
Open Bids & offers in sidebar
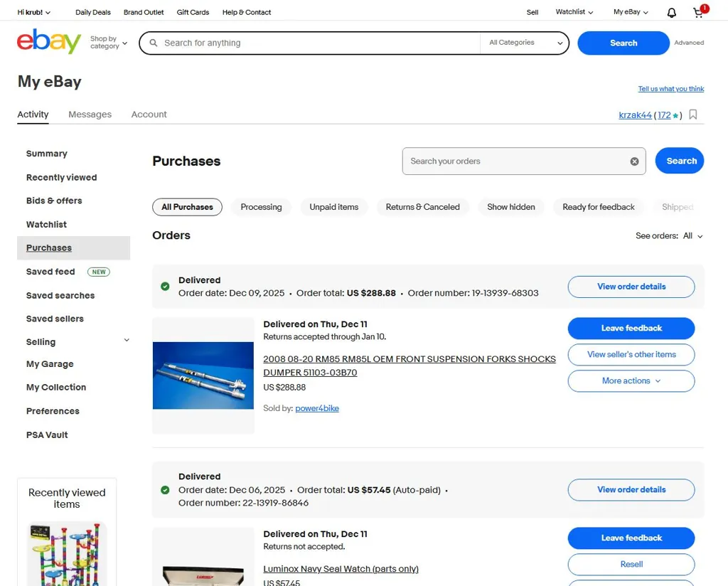(54, 201)
